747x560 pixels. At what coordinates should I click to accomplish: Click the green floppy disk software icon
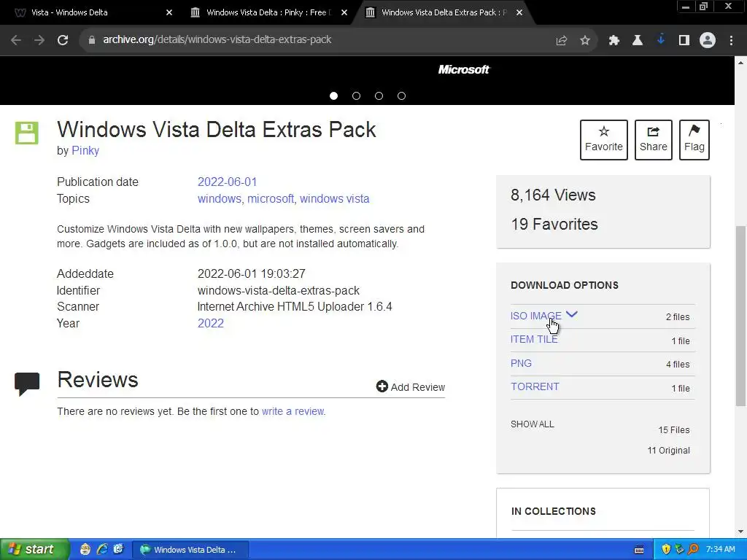point(27,133)
